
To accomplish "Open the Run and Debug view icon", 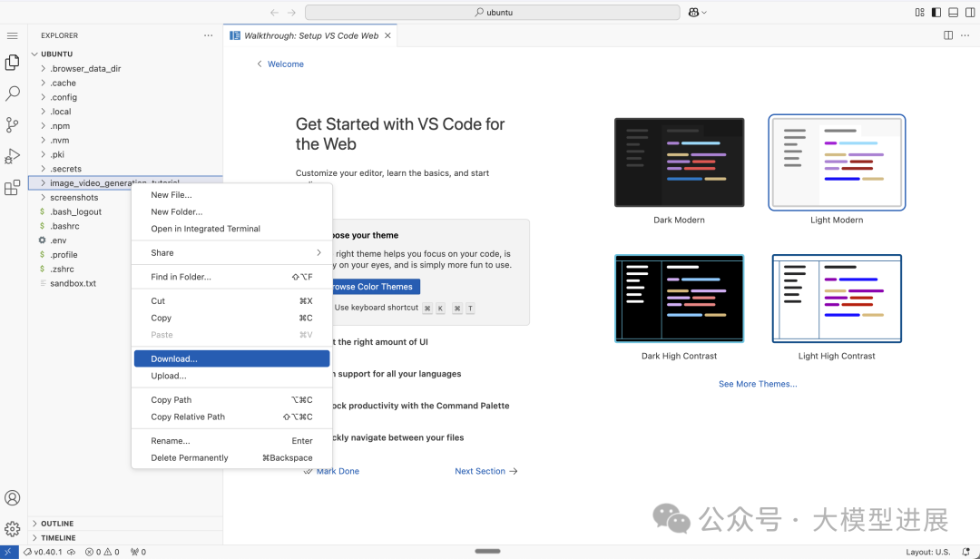I will (x=12, y=156).
